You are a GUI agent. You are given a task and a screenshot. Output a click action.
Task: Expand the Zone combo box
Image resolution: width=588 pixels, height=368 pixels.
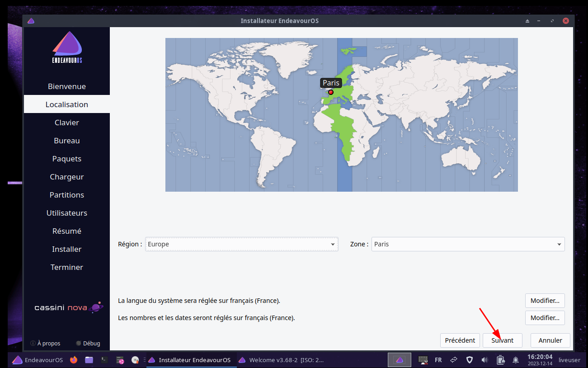(468, 244)
